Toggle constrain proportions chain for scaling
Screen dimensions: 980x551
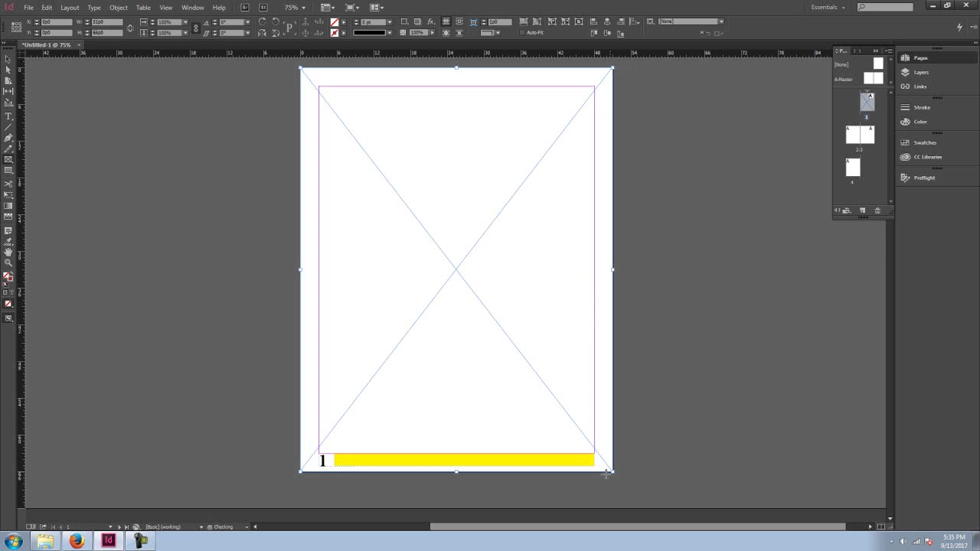[195, 28]
